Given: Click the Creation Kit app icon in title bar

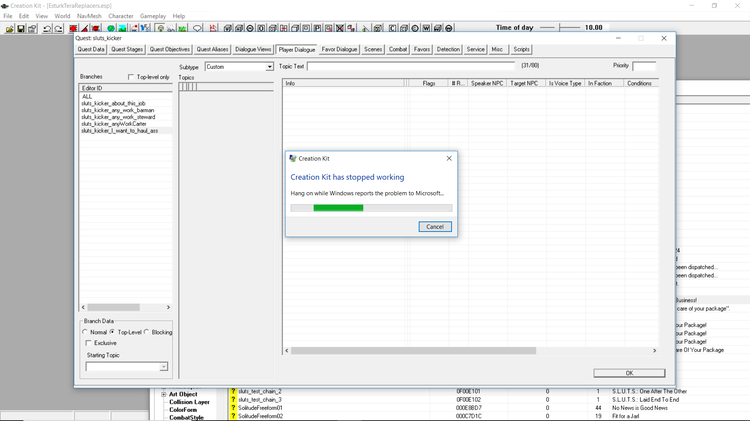Looking at the screenshot, I should point(5,6).
